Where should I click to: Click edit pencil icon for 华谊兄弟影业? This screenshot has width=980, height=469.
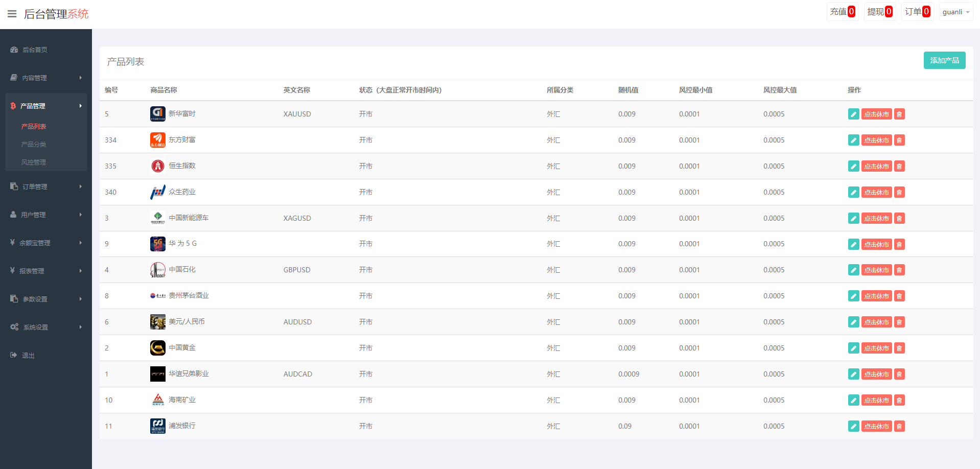[853, 374]
